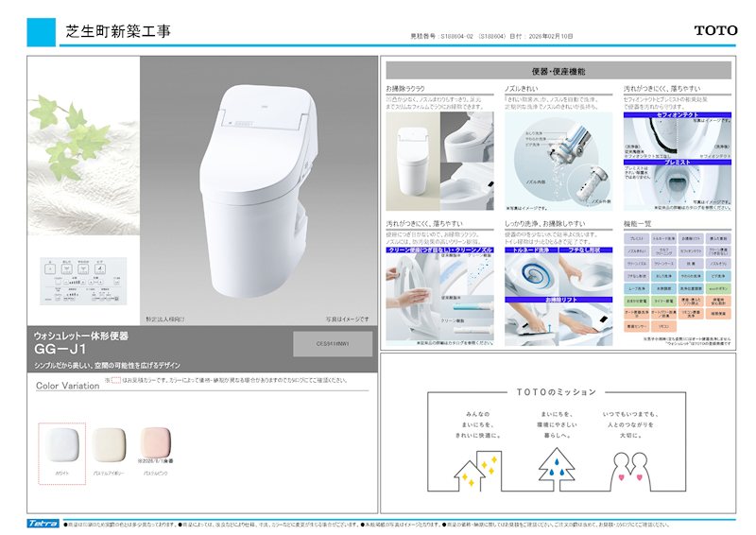The image size is (756, 535).
Task: Click the CES9414NW1 product code box
Action: click(x=327, y=344)
